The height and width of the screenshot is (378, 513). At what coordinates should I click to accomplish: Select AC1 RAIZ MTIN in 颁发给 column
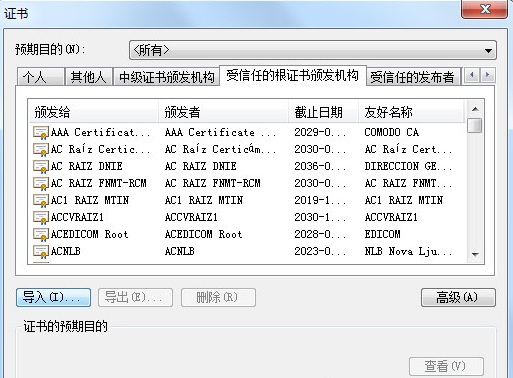click(90, 201)
